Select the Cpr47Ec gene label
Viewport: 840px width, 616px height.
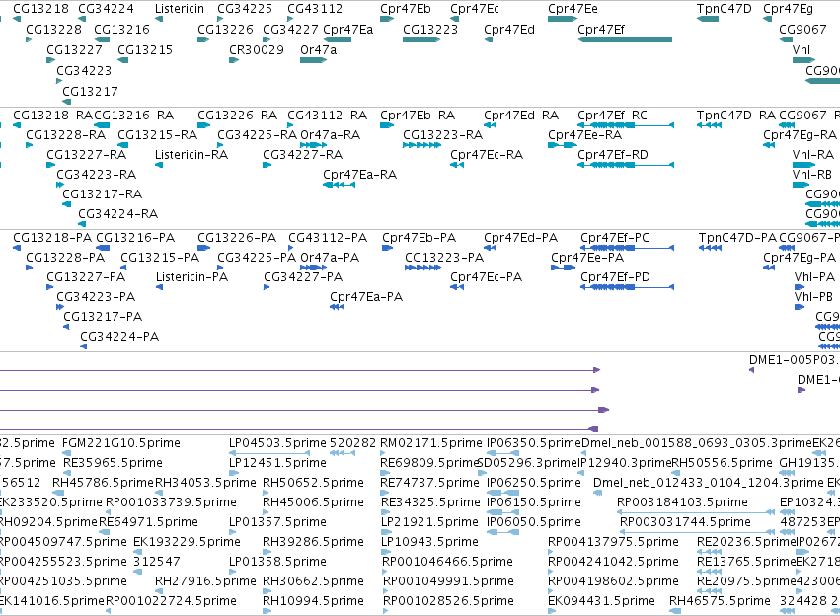click(x=475, y=9)
